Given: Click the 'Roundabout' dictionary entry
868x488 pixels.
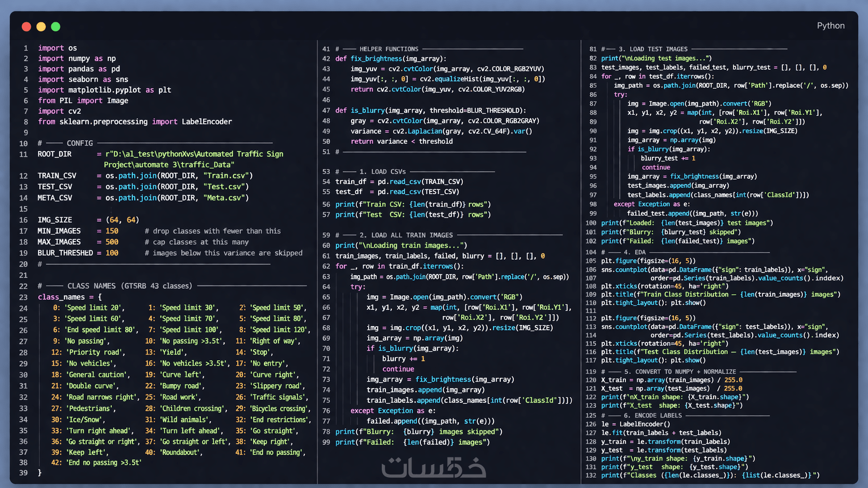Looking at the screenshot, I should (x=174, y=452).
